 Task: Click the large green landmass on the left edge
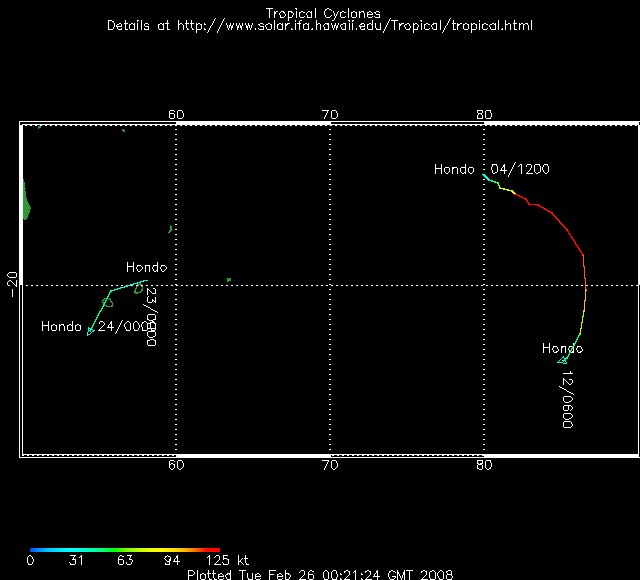click(x=26, y=203)
